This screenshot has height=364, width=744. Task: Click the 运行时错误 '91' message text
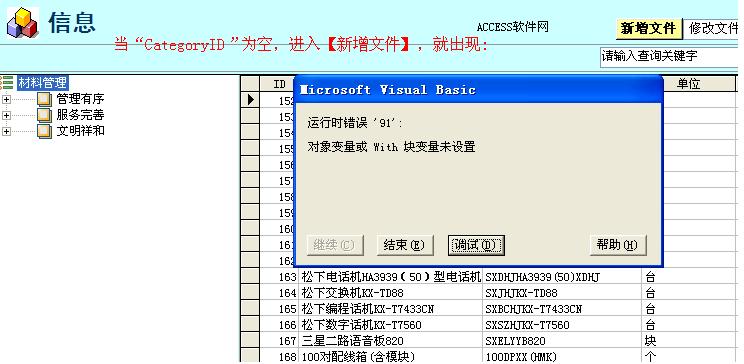[355, 123]
